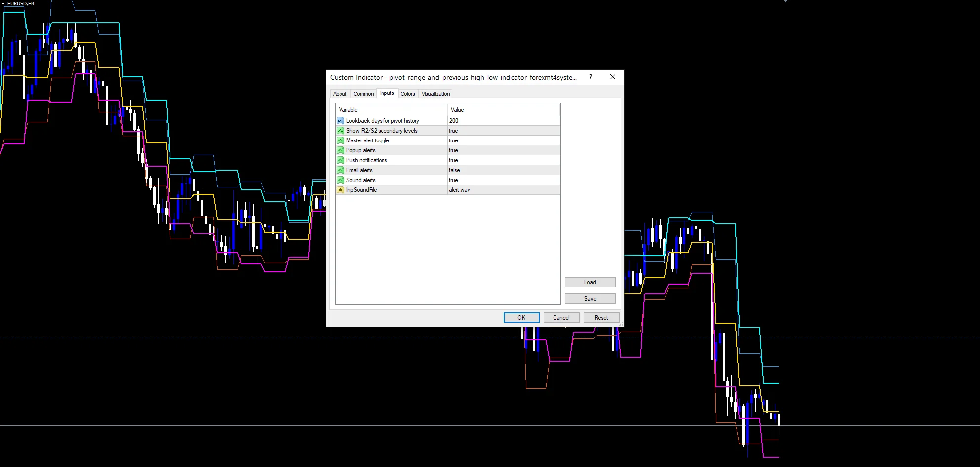Select the Master alert toggle label
This screenshot has width=980, height=467.
[368, 140]
